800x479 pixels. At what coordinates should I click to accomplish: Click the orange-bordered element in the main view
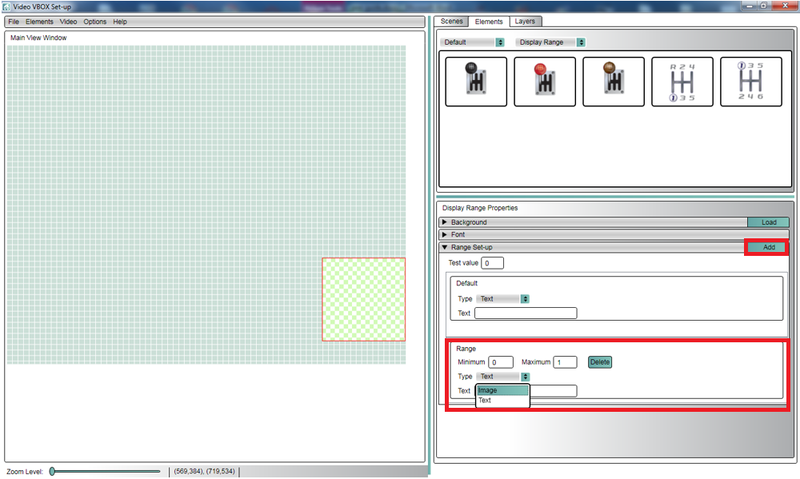point(363,299)
